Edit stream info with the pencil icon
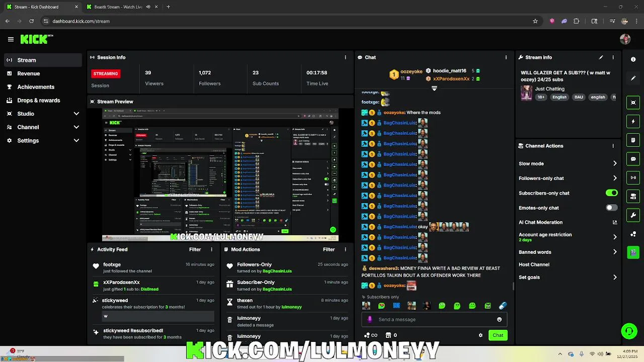Image resolution: width=644 pixels, height=362 pixels. pos(601,57)
